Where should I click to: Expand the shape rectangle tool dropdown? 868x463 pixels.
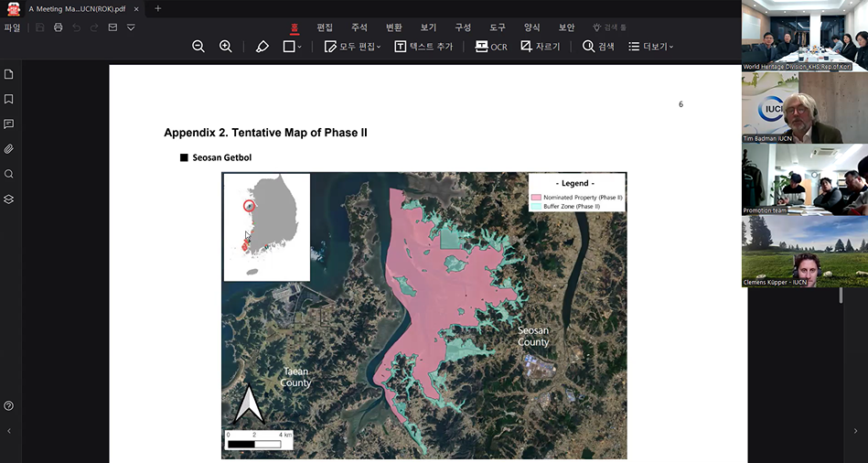[x=300, y=47]
